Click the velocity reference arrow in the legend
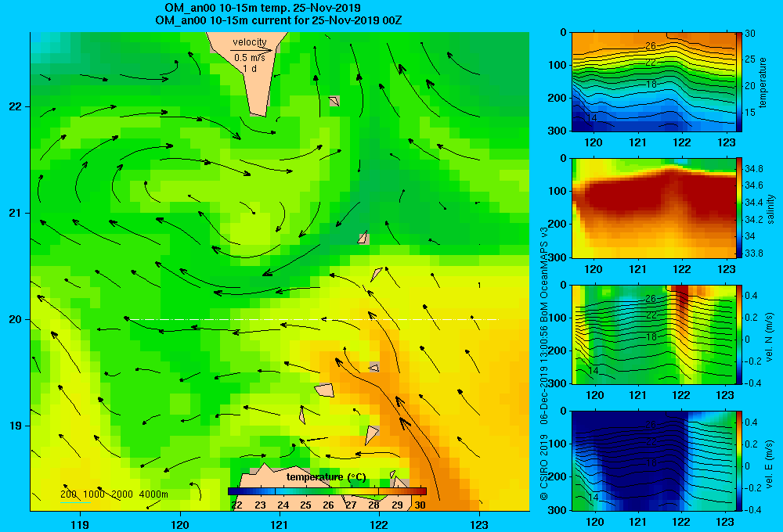 252,50
